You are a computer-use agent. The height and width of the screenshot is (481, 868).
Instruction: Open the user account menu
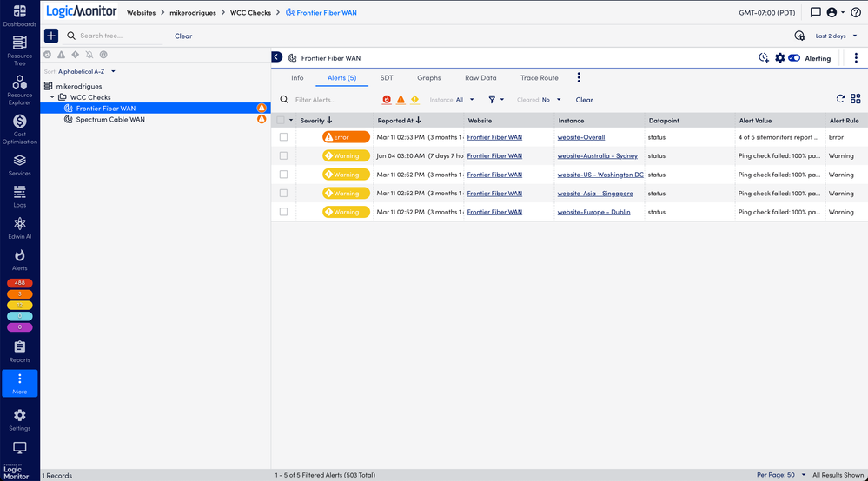point(835,12)
